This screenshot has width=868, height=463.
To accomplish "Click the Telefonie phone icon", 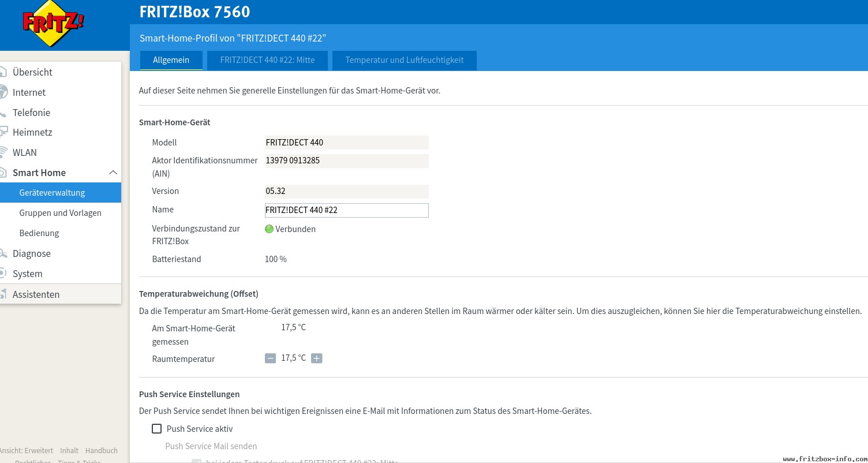I will coord(3,113).
